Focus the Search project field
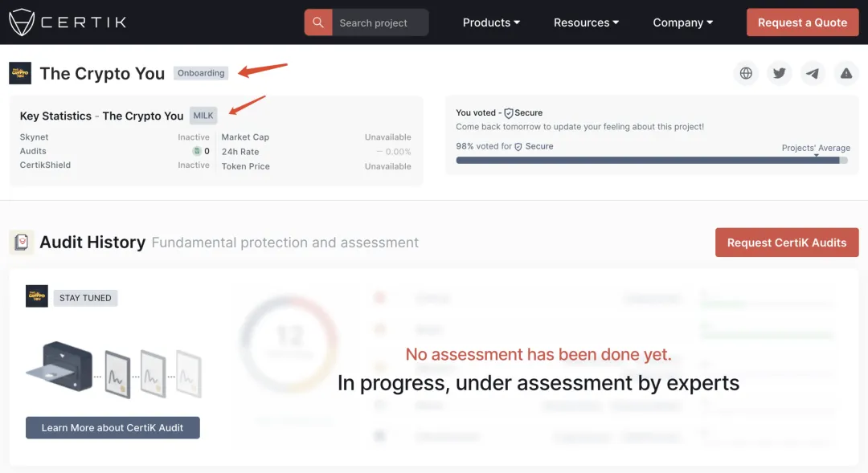Screen dimensions: 868x473 click(x=380, y=22)
